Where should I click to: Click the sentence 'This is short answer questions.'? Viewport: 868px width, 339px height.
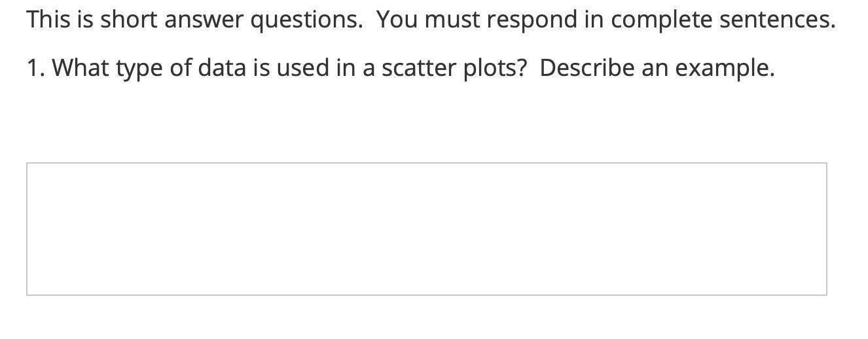pos(194,20)
